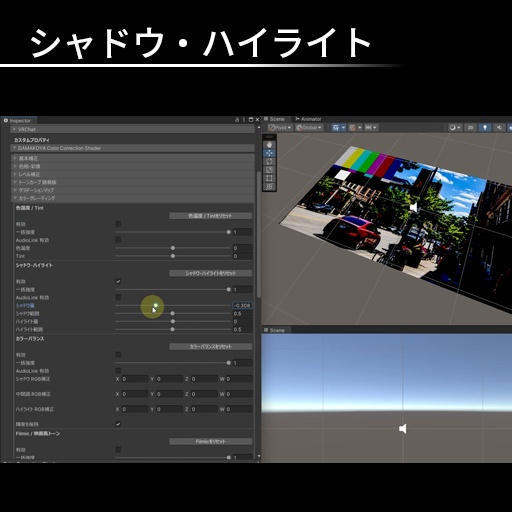This screenshot has width=512, height=512.
Task: Enable AudioLink 有効 under シャドウ・ハイライト
Action: point(118,297)
